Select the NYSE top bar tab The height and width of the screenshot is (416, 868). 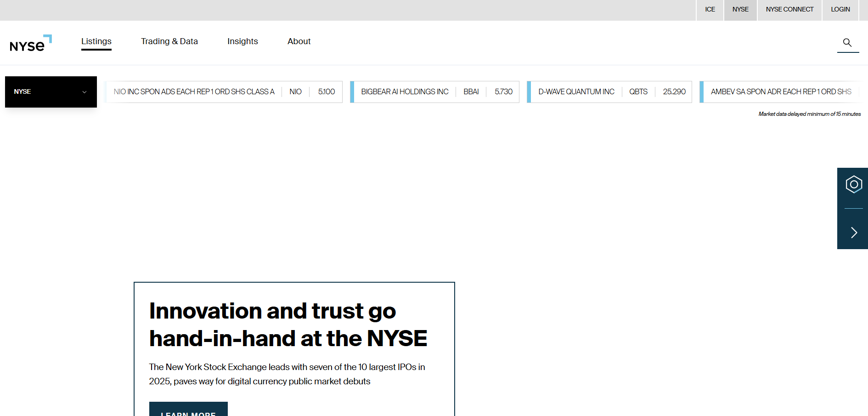pyautogui.click(x=740, y=10)
